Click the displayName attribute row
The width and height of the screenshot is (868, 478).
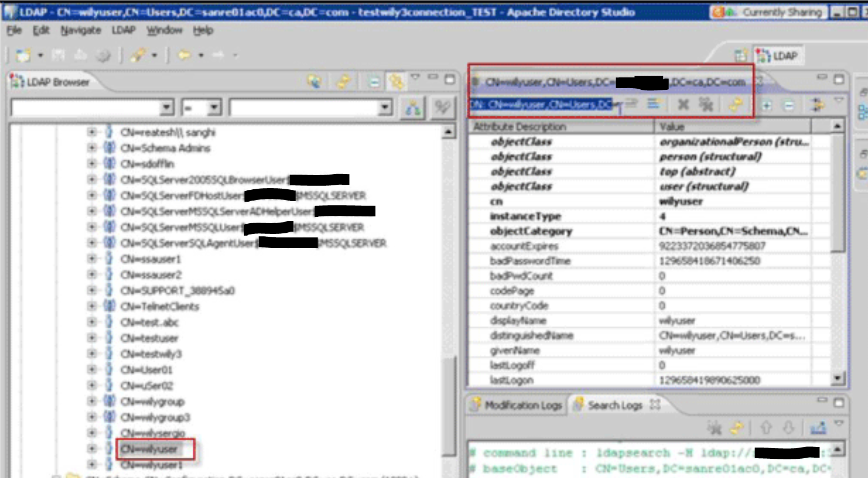[650, 320]
